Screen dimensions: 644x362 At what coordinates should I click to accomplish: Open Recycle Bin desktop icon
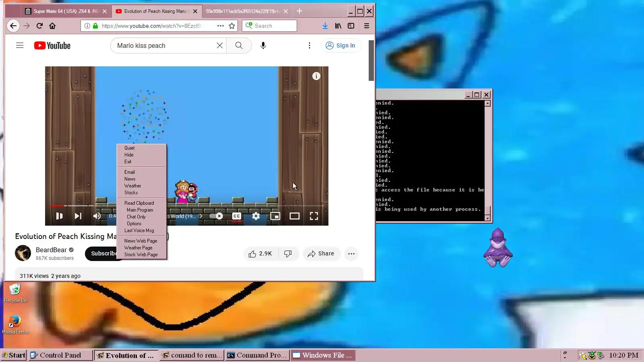coord(15,293)
